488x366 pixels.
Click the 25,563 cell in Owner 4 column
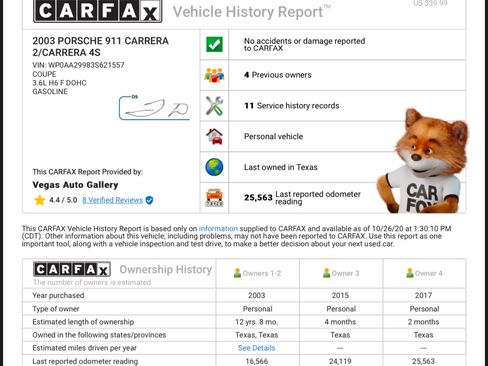point(423,361)
